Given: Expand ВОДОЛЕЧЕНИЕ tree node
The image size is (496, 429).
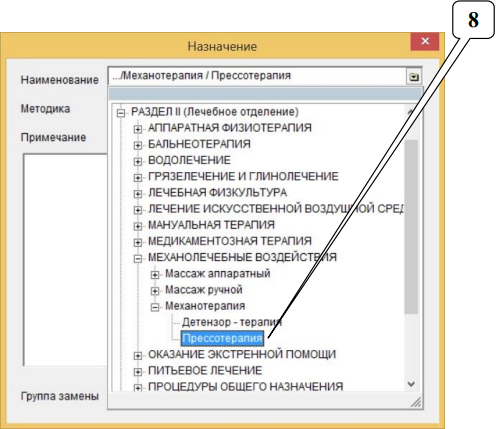Looking at the screenshot, I should pos(137,162).
